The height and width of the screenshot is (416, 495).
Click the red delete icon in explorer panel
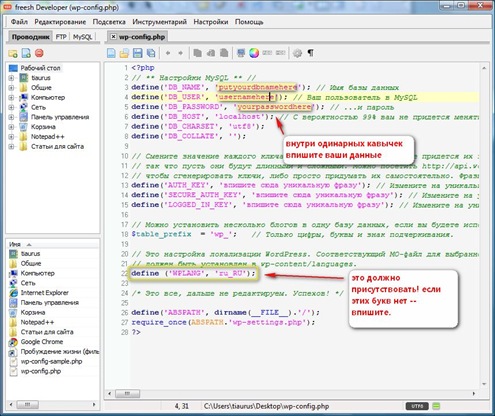pos(39,53)
